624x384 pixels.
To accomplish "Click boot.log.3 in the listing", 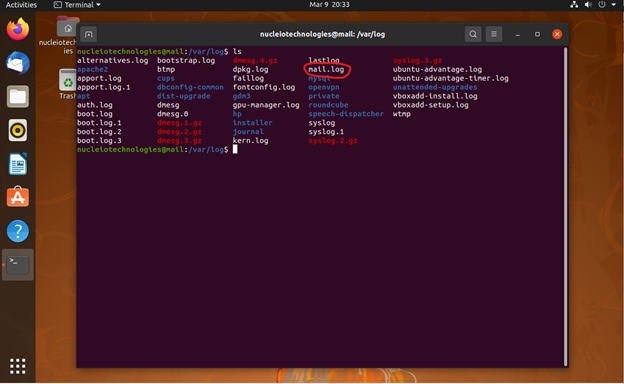I will click(x=99, y=140).
